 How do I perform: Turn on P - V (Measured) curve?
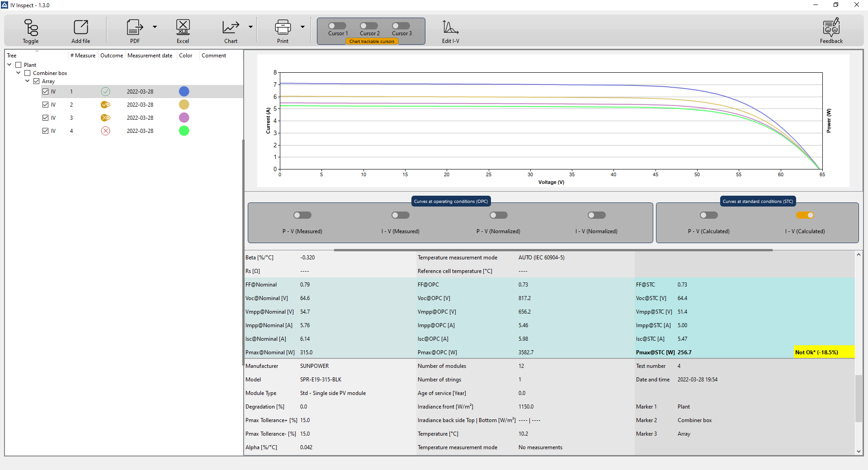tap(302, 215)
